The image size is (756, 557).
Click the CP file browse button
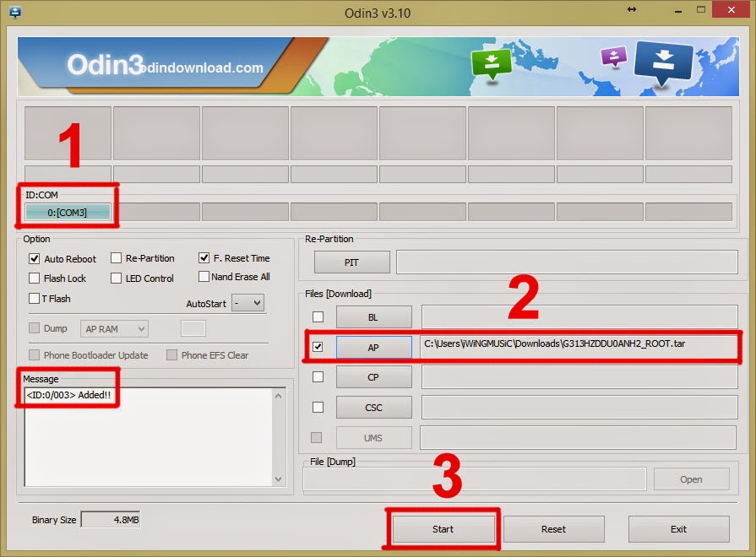373,377
